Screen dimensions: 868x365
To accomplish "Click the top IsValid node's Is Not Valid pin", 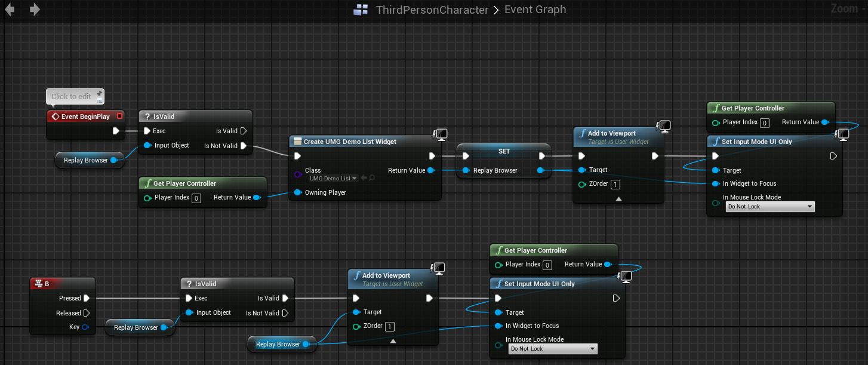I will [x=244, y=146].
